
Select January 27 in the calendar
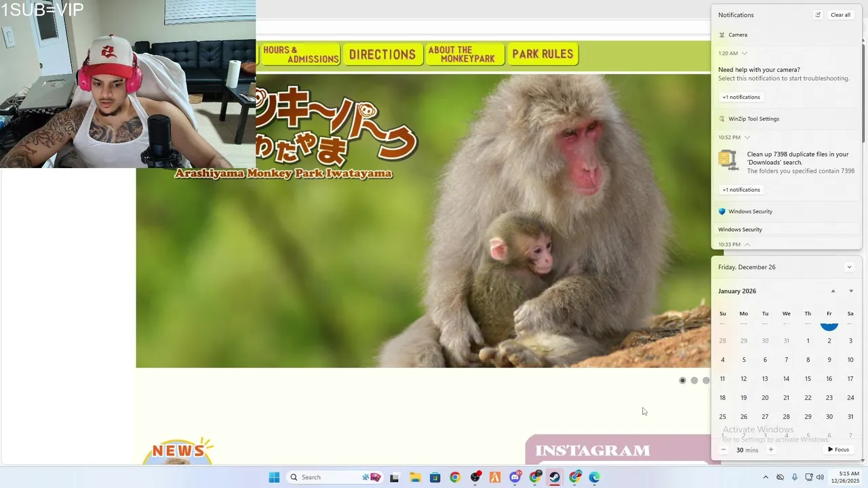coord(765,417)
